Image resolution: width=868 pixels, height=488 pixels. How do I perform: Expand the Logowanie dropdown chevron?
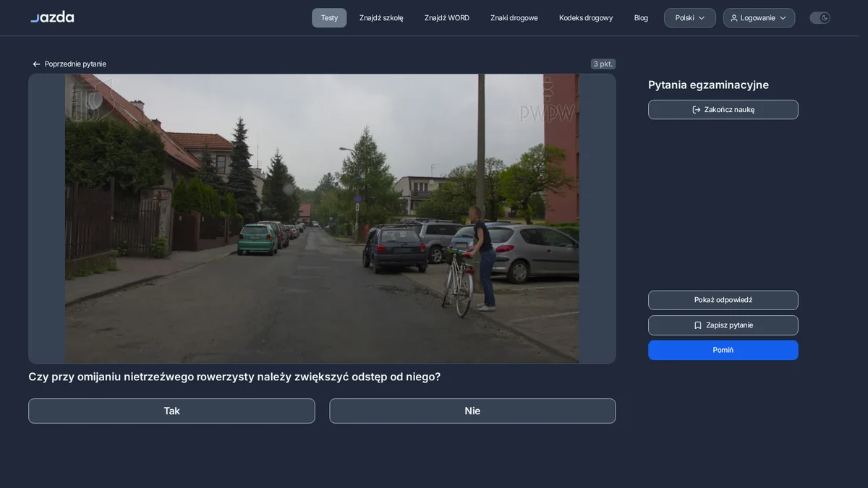tap(783, 18)
